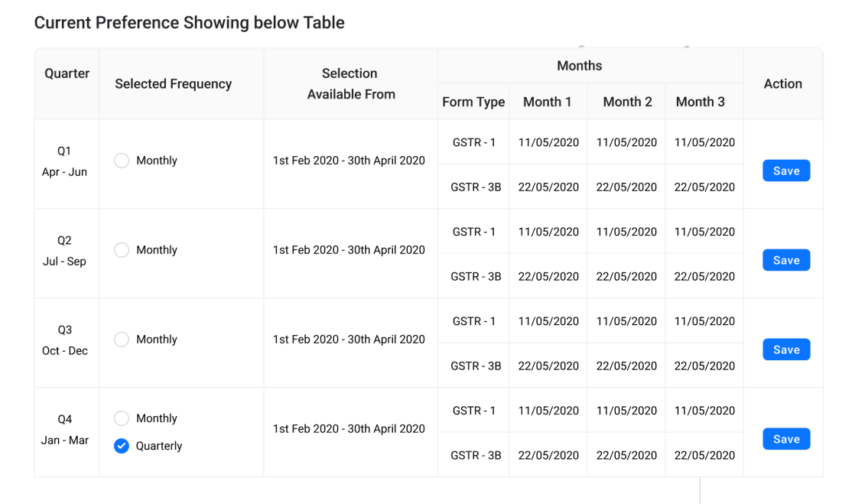Click Q3 selection date range text
The image size is (865, 504).
(349, 339)
